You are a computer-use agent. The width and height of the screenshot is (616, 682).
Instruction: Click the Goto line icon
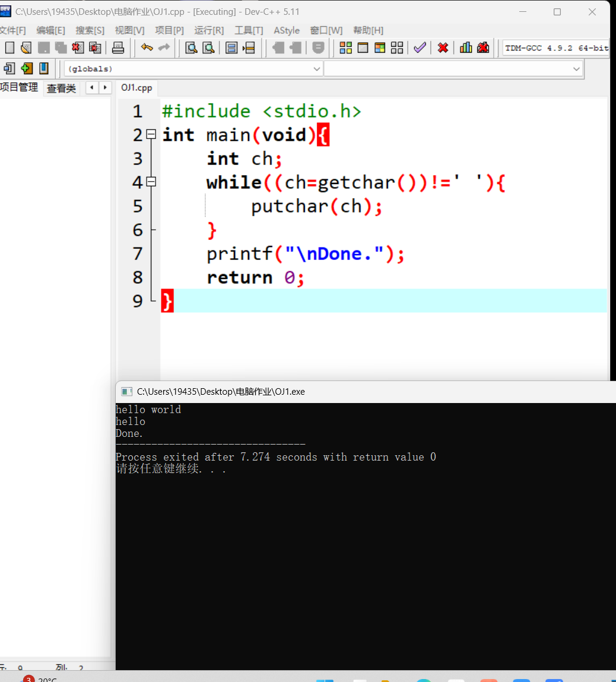point(249,47)
